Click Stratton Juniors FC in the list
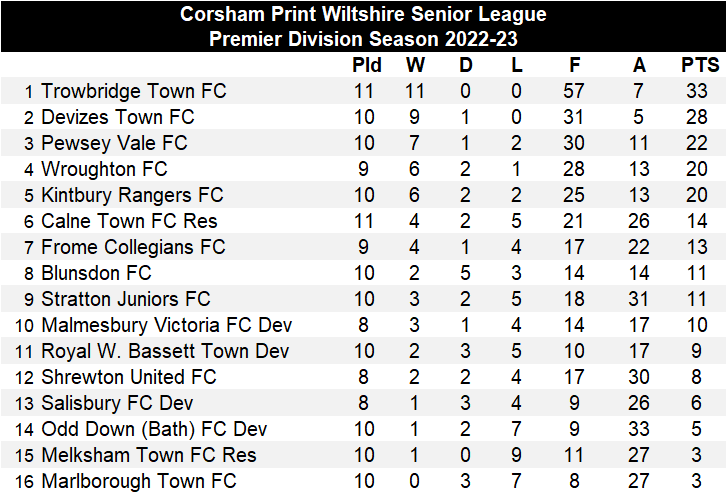Image resolution: width=726 pixels, height=494 pixels. (126, 299)
